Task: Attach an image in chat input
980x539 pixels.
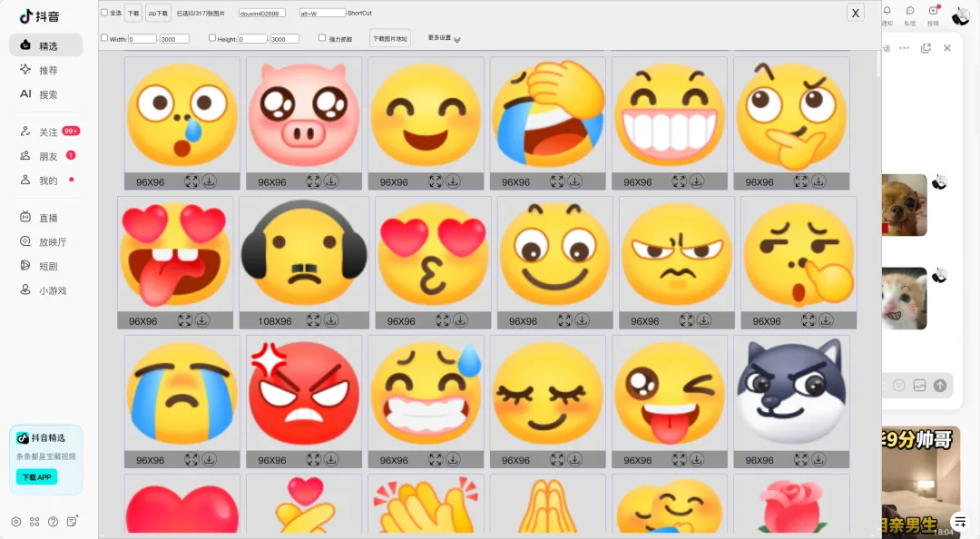Action: coord(919,386)
